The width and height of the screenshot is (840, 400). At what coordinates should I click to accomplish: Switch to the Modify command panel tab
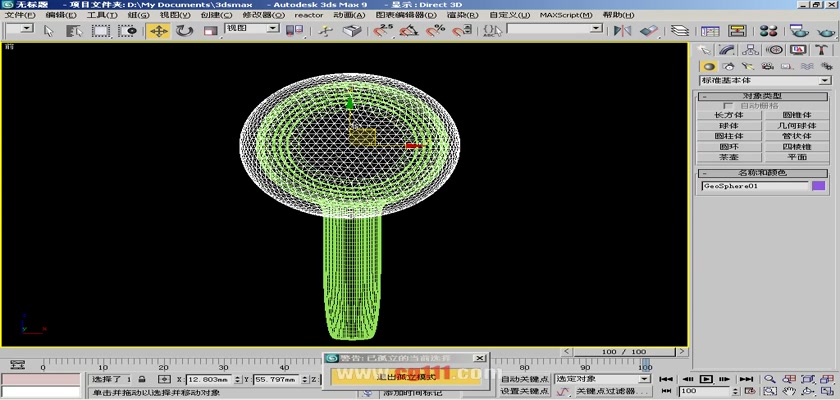tap(727, 50)
